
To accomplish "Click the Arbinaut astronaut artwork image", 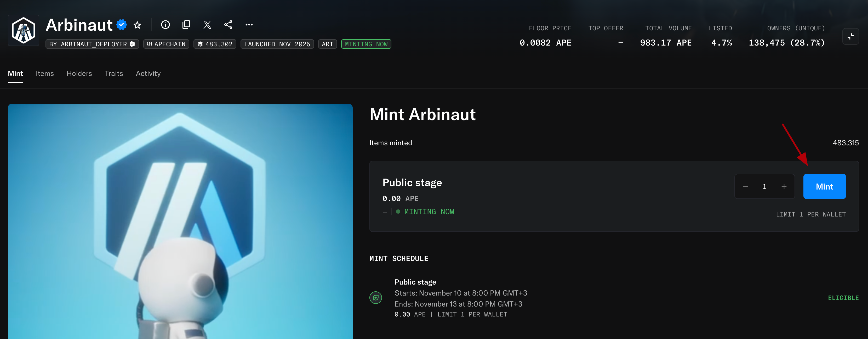I will (x=180, y=221).
